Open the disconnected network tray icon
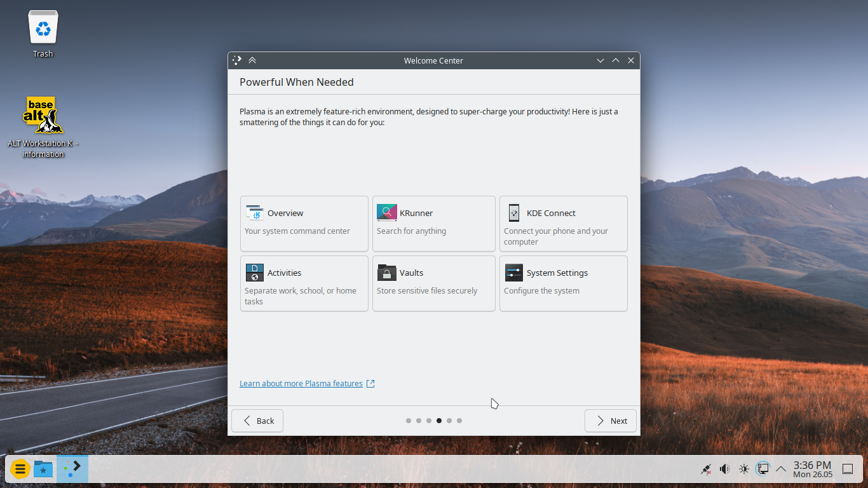The height and width of the screenshot is (488, 868). coord(705,470)
